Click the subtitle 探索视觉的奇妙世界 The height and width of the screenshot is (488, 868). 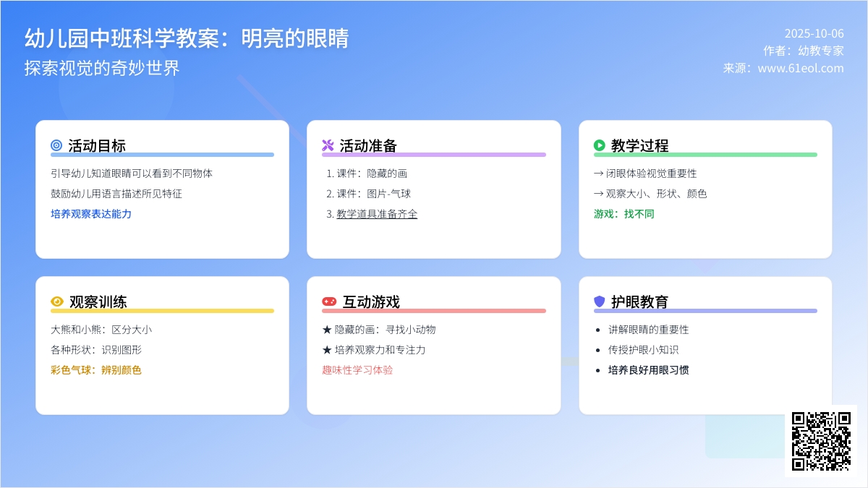102,68
